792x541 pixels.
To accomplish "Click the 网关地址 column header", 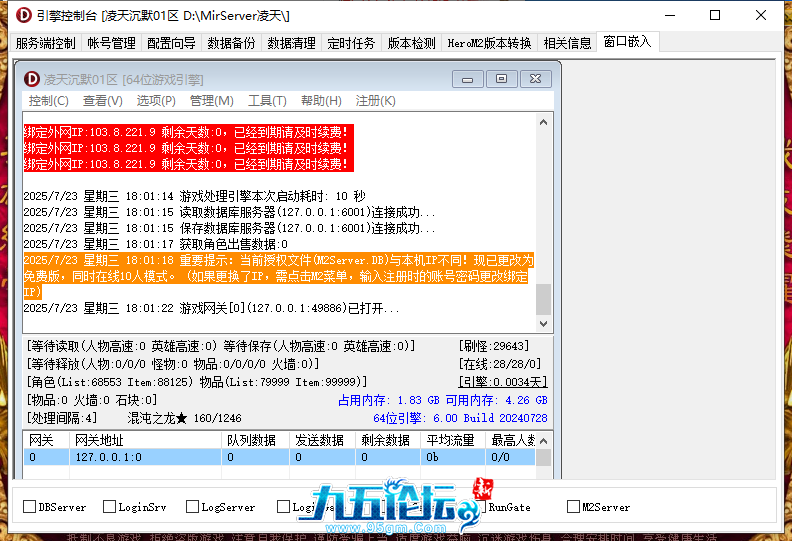I will 145,440.
